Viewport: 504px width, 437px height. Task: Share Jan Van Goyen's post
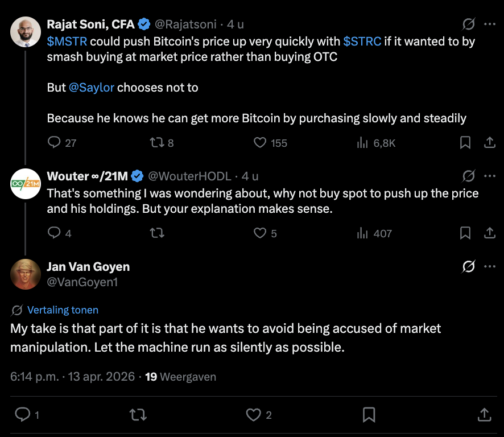click(485, 414)
